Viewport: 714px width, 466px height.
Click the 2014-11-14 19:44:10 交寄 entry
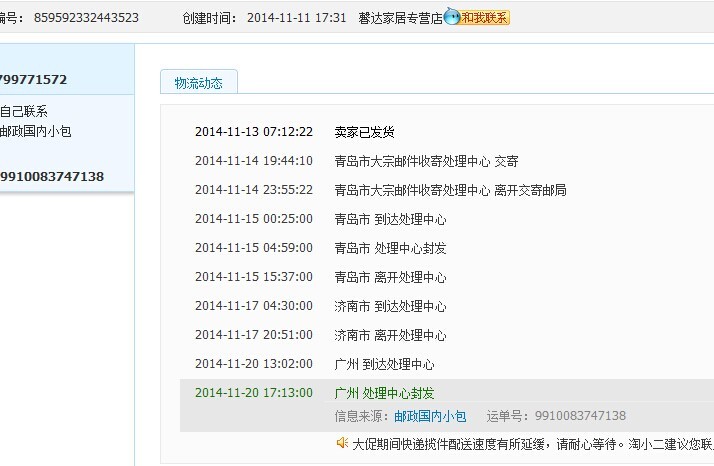(x=426, y=161)
